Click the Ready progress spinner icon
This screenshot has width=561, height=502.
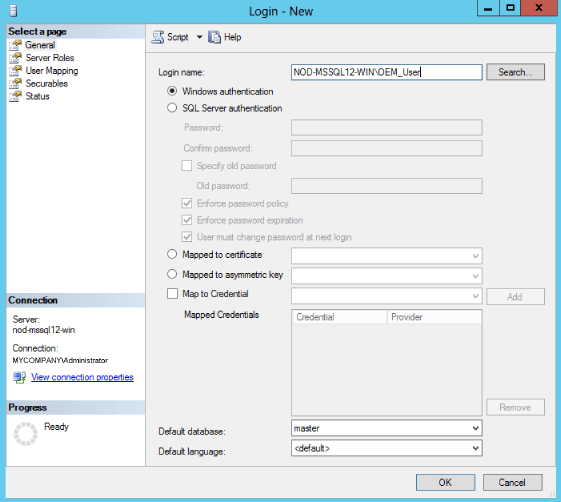(x=25, y=434)
